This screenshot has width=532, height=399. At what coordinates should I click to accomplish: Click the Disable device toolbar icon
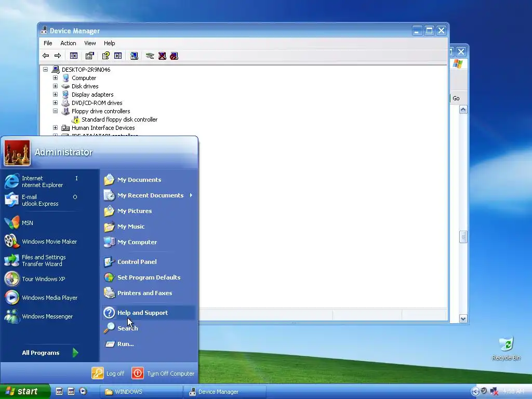click(174, 56)
